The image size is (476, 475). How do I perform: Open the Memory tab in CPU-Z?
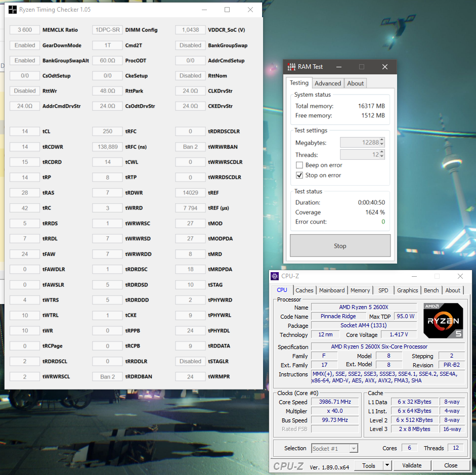click(x=360, y=290)
